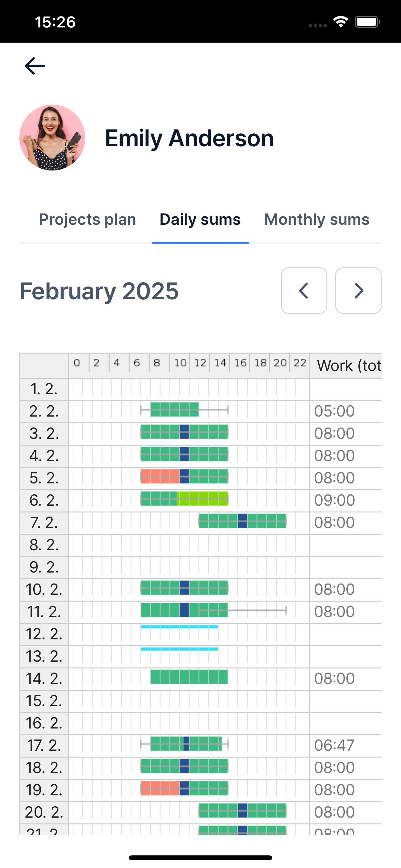The height and width of the screenshot is (868, 401).
Task: Select the 5. 2. row date label
Action: point(44,478)
